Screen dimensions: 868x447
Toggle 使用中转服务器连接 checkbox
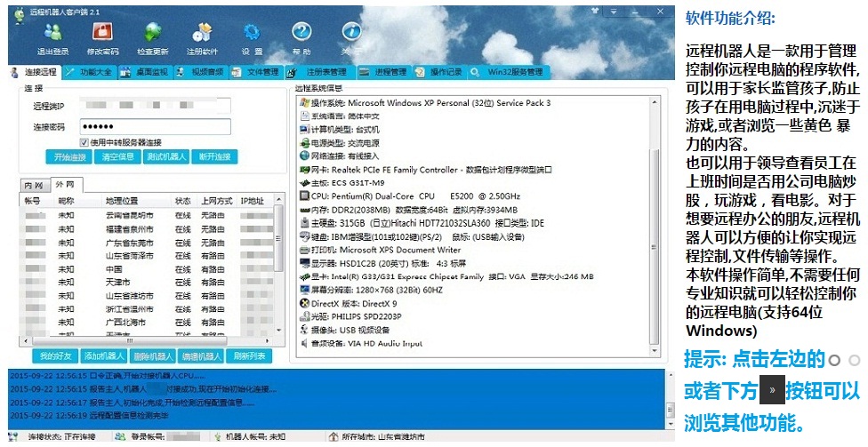point(84,143)
